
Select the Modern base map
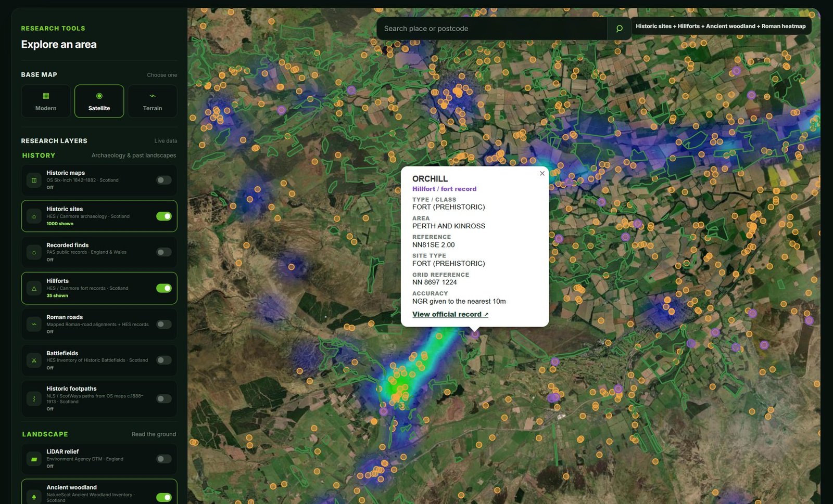(x=46, y=101)
